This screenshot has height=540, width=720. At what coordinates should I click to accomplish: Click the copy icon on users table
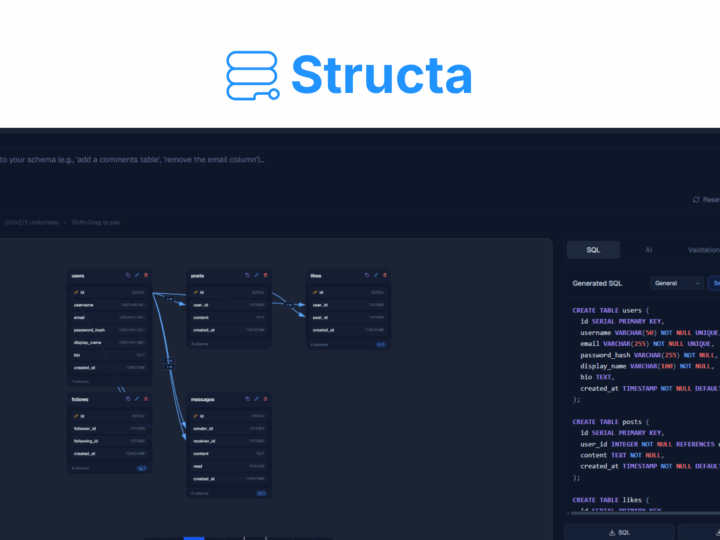tap(128, 276)
